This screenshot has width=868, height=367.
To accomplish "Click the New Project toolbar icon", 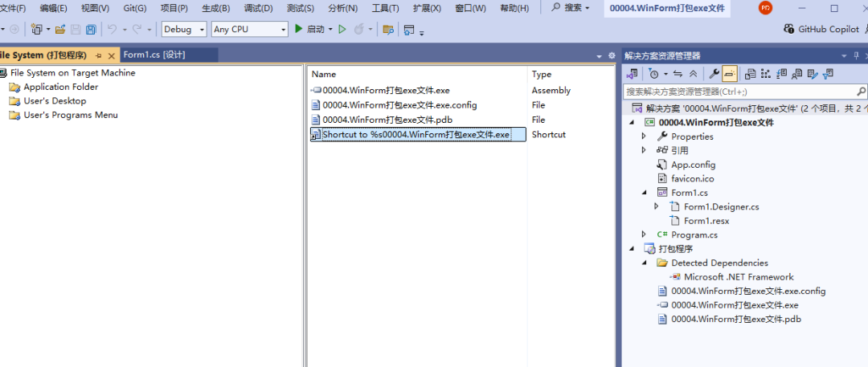I will coord(37,30).
